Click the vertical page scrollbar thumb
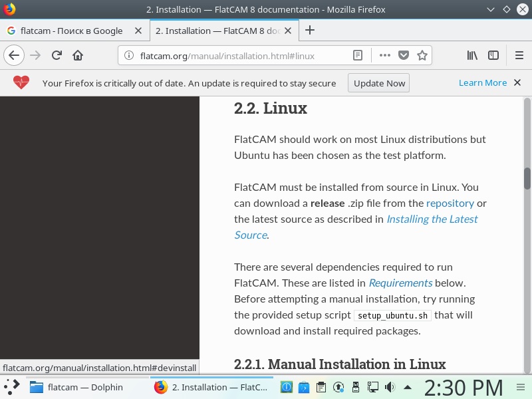Image resolution: width=532 pixels, height=399 pixels. [527, 178]
